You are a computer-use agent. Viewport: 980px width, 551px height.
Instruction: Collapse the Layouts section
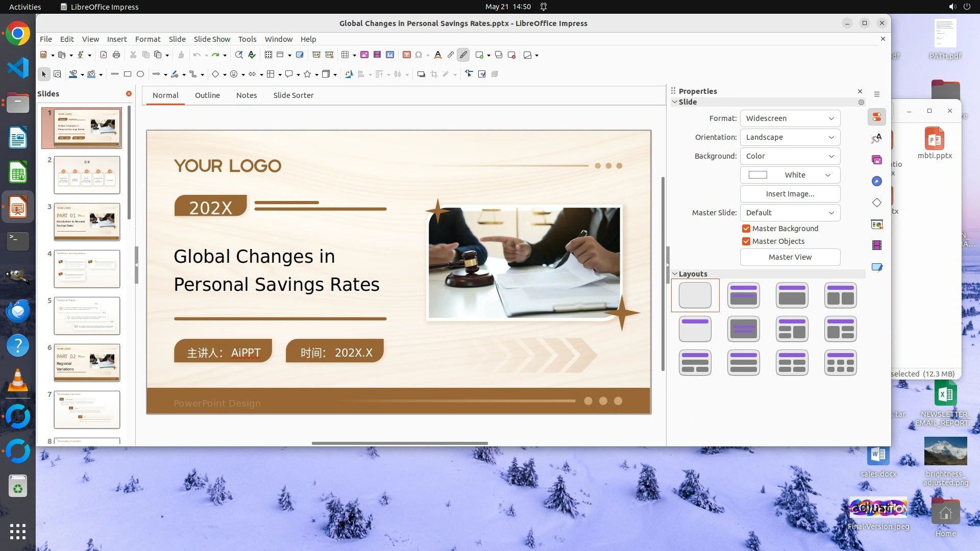pyautogui.click(x=675, y=274)
